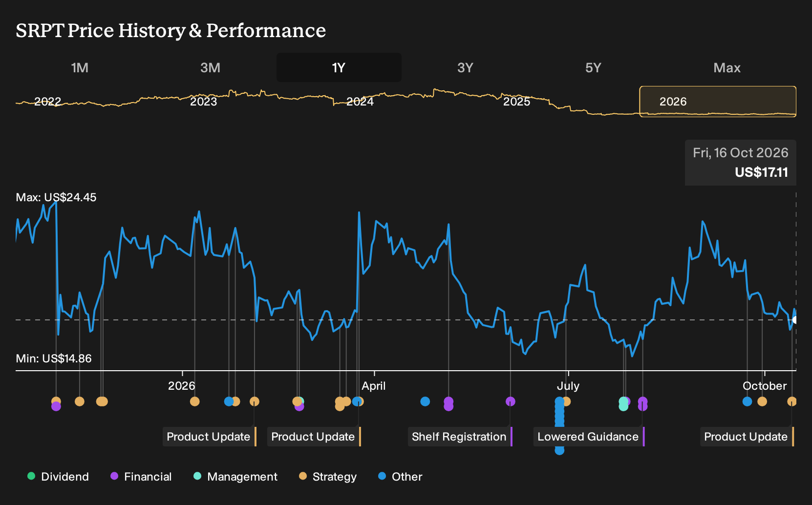Jump to 2024 in the overview timeline
Viewport: 812px width, 505px height.
(360, 102)
